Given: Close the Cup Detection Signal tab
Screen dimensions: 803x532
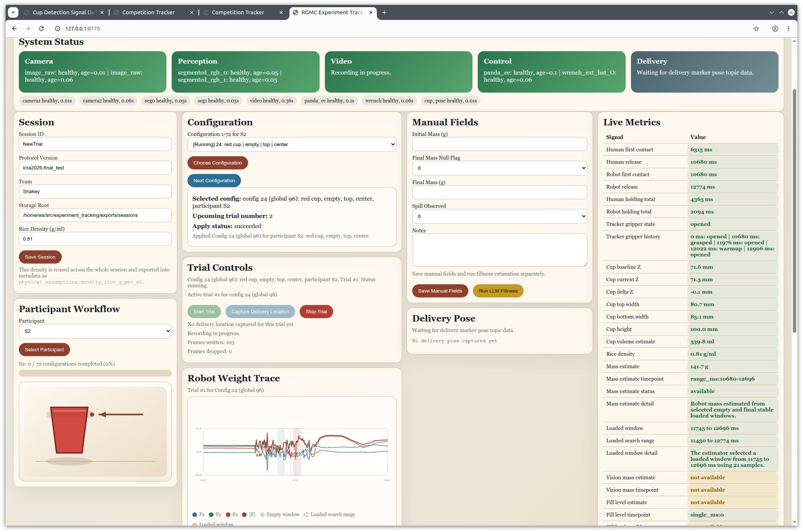Looking at the screenshot, I should tap(102, 12).
